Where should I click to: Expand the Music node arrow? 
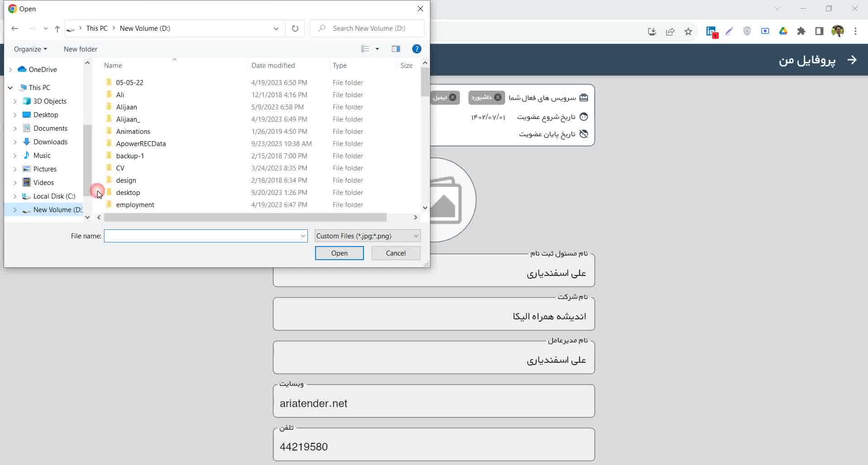coord(15,156)
